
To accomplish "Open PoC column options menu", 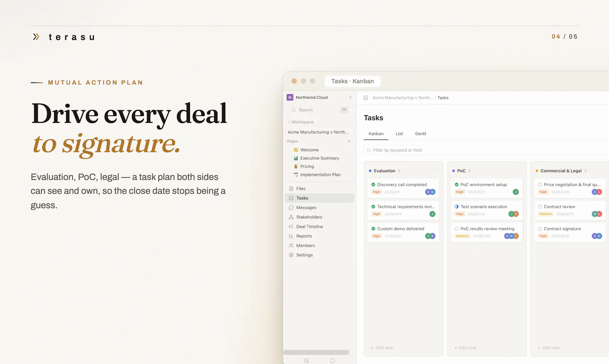I will 518,171.
